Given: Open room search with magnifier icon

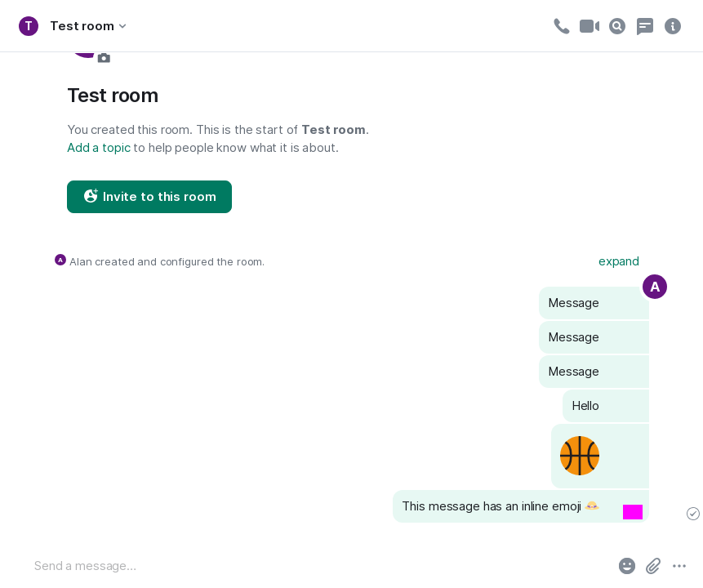Looking at the screenshot, I should click(x=617, y=26).
